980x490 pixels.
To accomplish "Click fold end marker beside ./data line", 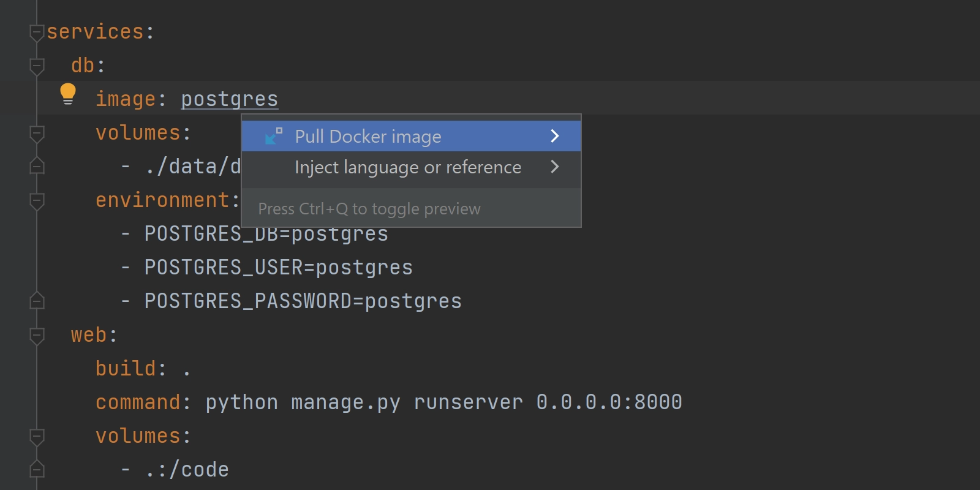I will tap(37, 165).
